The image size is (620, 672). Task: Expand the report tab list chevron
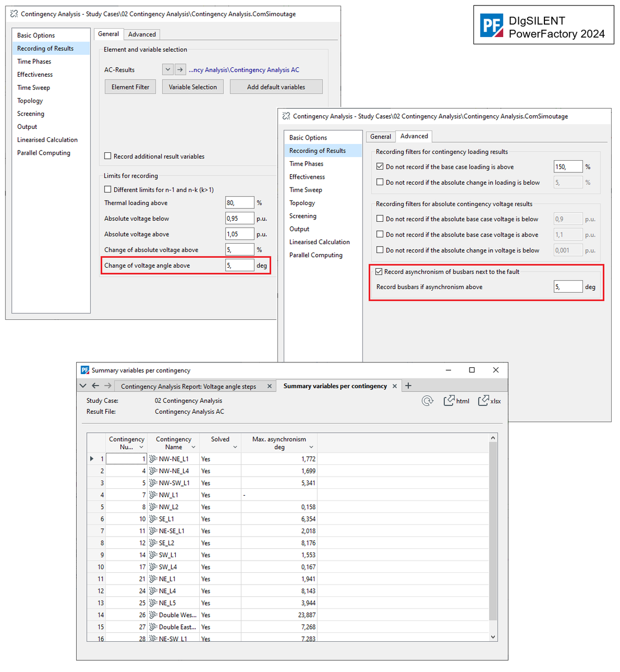pos(83,386)
